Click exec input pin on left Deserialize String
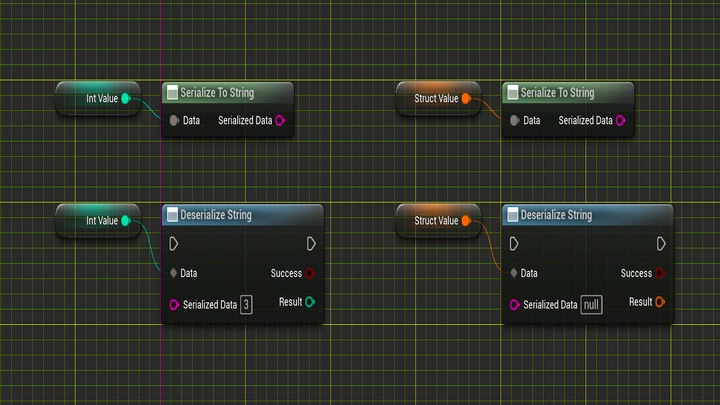 pos(174,244)
